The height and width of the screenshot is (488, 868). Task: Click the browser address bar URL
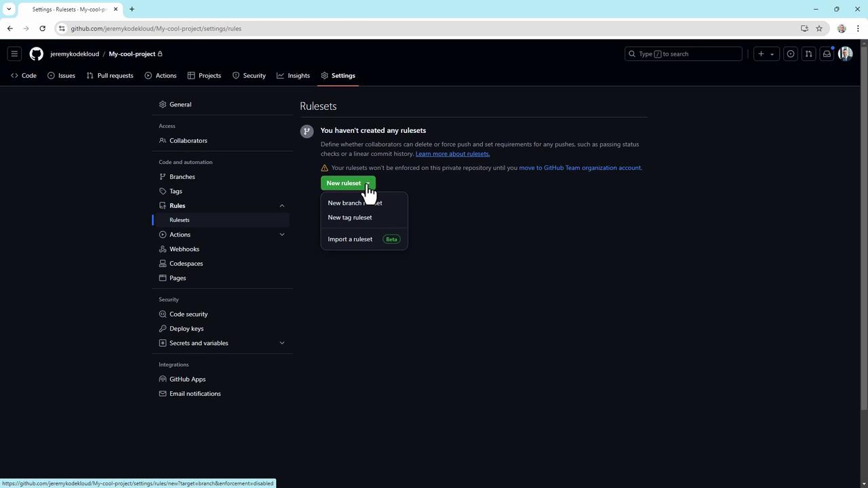pos(156,28)
